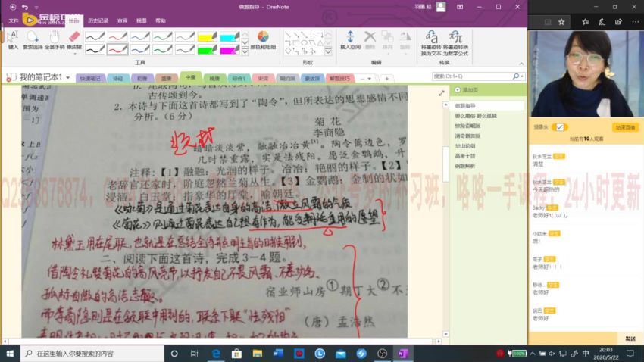The image size is (644, 362).
Task: Open Windows Start menu
Action: click(x=10, y=354)
